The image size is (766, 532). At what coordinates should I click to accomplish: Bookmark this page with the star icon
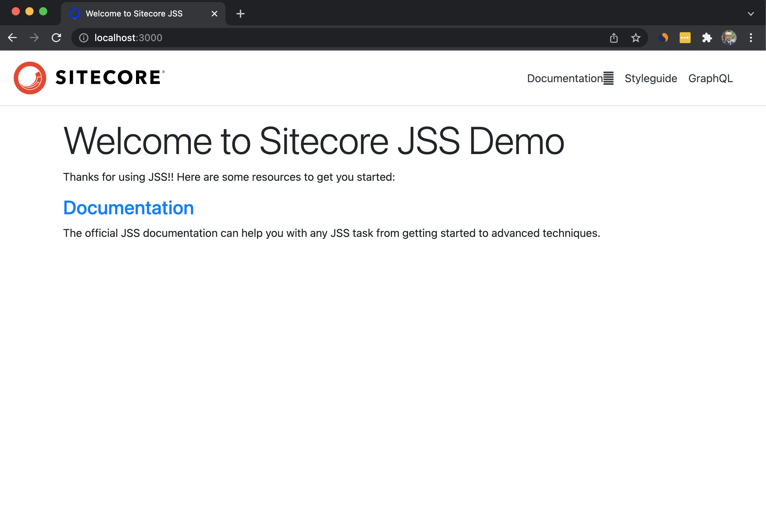(635, 38)
